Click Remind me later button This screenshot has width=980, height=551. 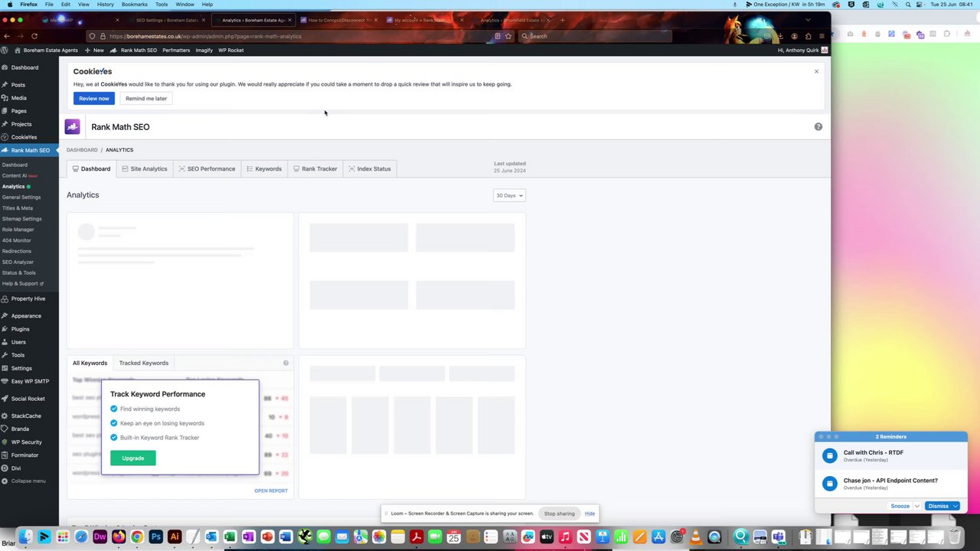pos(146,99)
